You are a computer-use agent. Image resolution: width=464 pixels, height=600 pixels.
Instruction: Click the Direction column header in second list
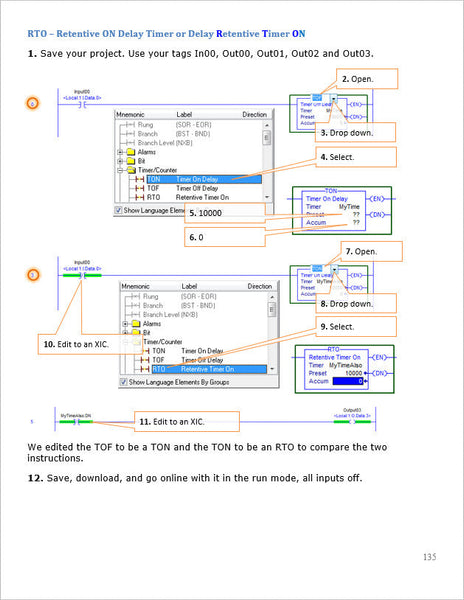coord(259,286)
